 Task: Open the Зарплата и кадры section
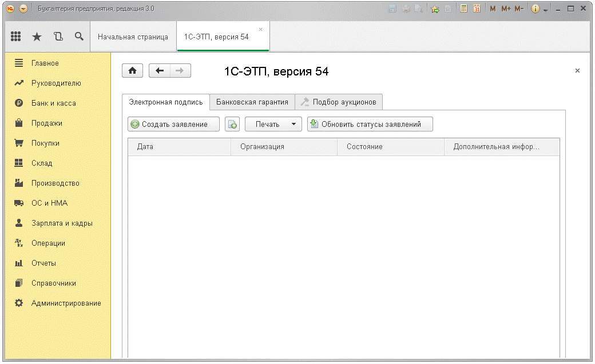(x=58, y=223)
